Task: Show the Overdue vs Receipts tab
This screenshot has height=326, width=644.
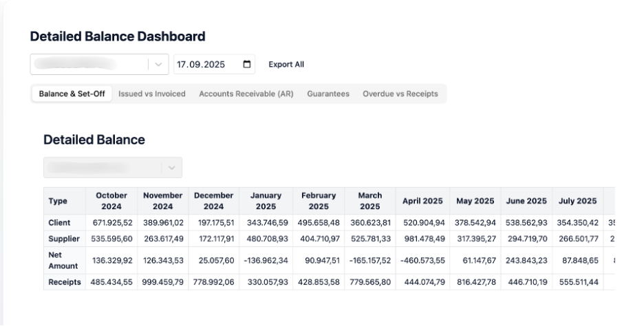Action: click(x=400, y=94)
